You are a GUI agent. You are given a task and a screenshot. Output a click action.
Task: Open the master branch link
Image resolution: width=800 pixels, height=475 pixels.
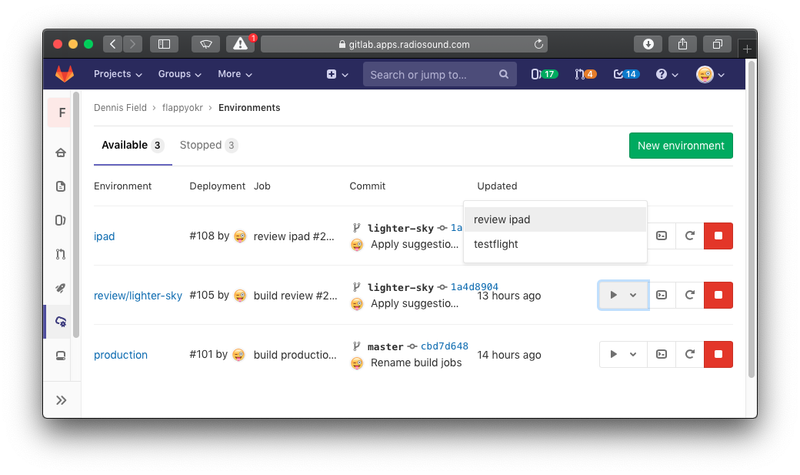(385, 346)
